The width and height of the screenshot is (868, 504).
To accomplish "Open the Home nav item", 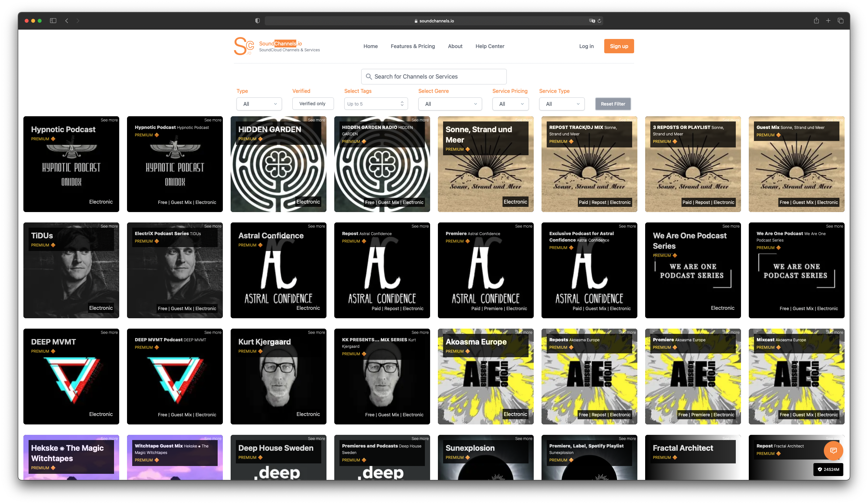I will (x=370, y=46).
